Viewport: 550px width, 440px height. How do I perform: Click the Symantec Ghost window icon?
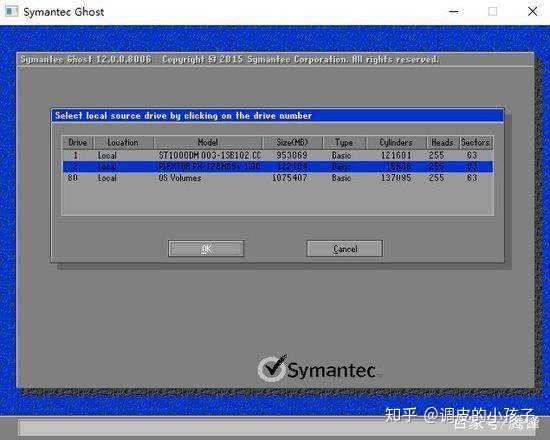pos(11,12)
